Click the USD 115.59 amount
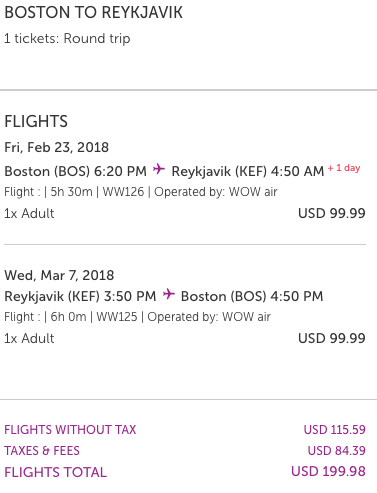The image size is (377, 493). tap(334, 430)
